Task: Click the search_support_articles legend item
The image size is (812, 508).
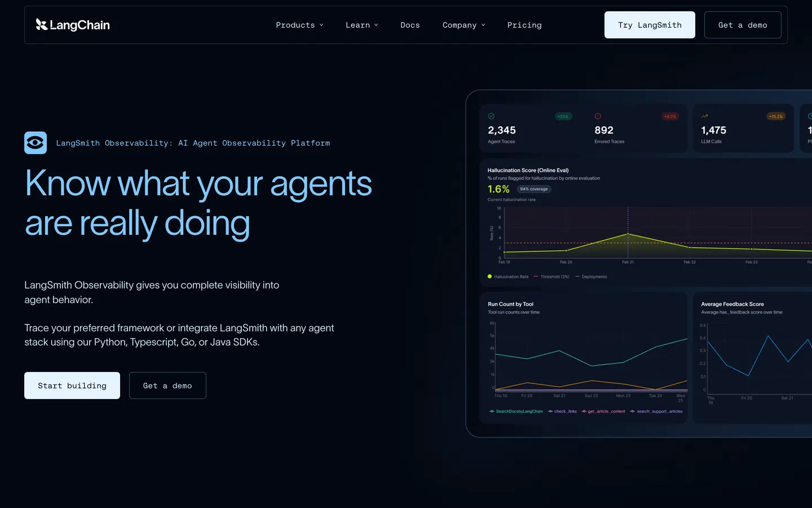Action: [656, 411]
